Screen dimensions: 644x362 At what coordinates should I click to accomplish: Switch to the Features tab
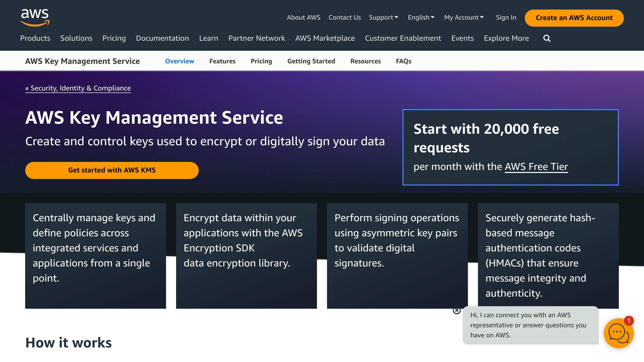click(222, 61)
